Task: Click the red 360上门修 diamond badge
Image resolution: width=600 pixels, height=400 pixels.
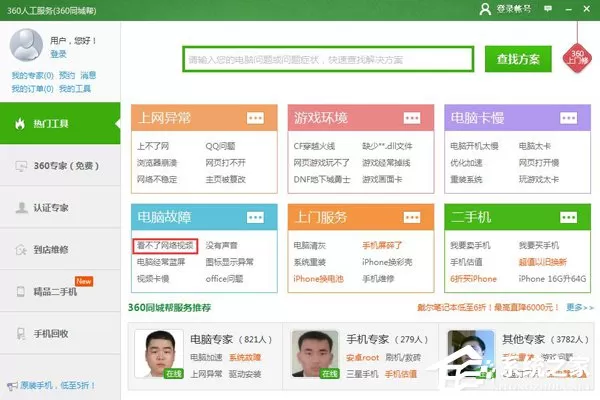Action: point(577,58)
